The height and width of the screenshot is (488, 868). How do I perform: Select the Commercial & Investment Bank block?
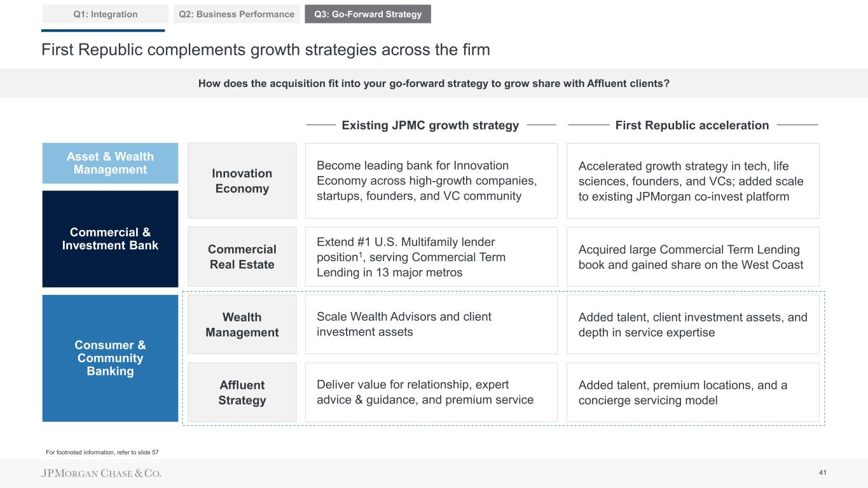(x=110, y=239)
